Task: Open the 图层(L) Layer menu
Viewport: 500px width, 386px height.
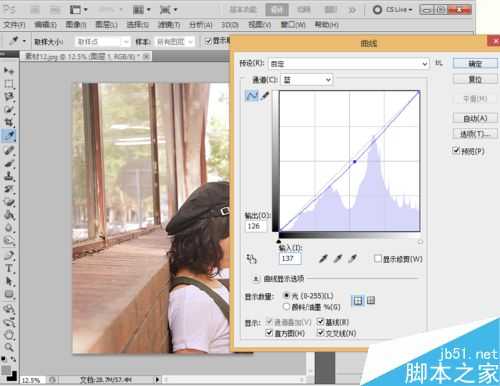Action: [106, 25]
